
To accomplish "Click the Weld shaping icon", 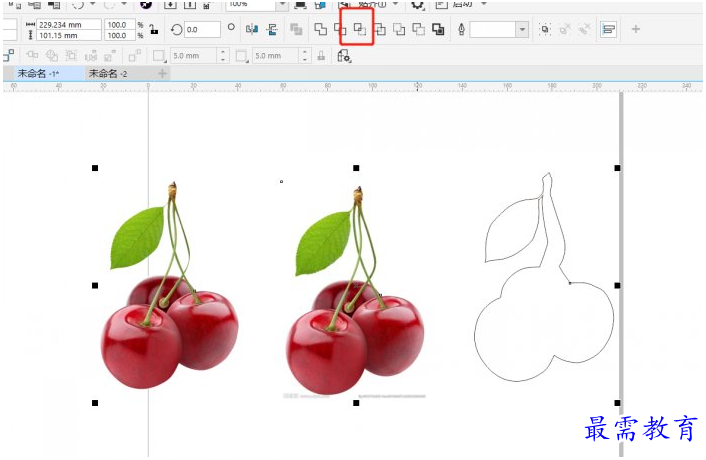I will [x=321, y=29].
